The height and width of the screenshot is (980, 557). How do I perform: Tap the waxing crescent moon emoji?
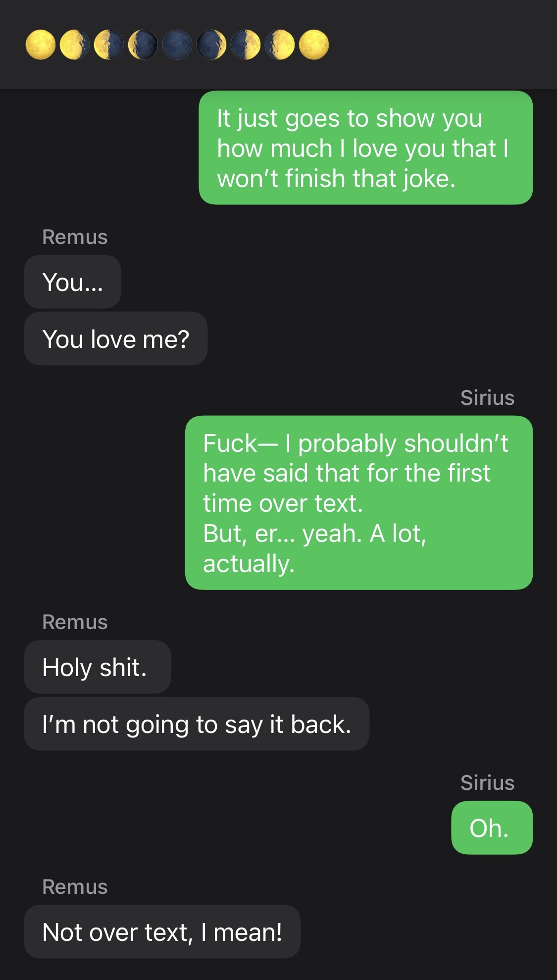211,45
